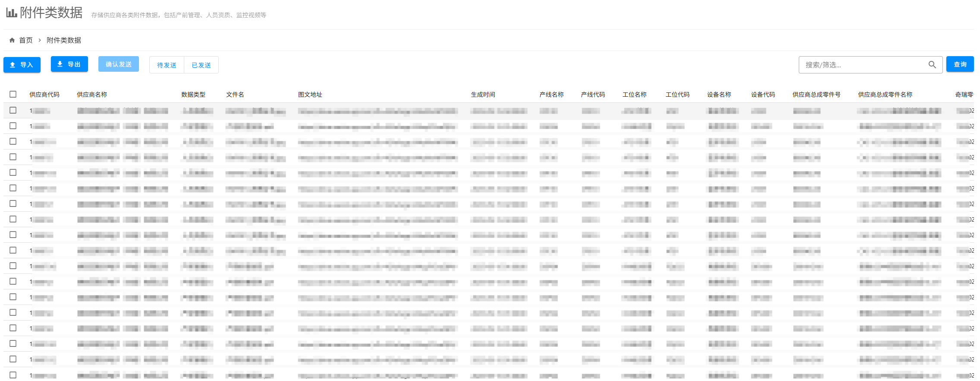Viewport: 980px width, 381px height.
Task: Switch to the 待发送 tab
Action: [x=167, y=65]
